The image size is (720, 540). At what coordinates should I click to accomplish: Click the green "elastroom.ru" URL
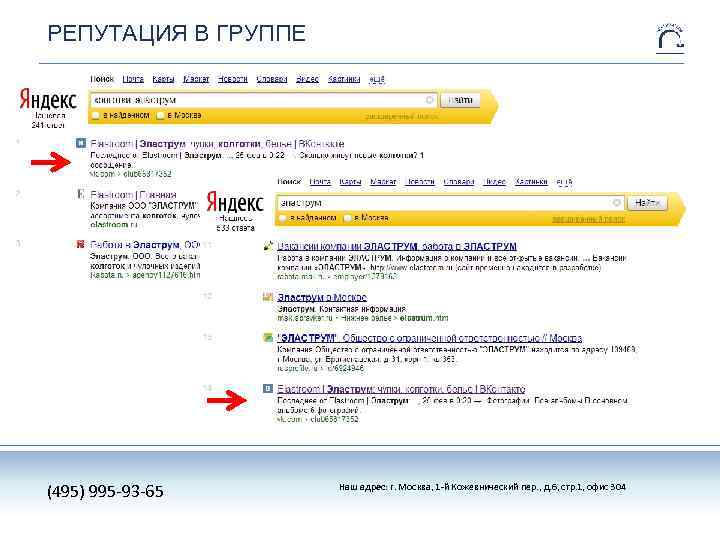click(x=114, y=225)
